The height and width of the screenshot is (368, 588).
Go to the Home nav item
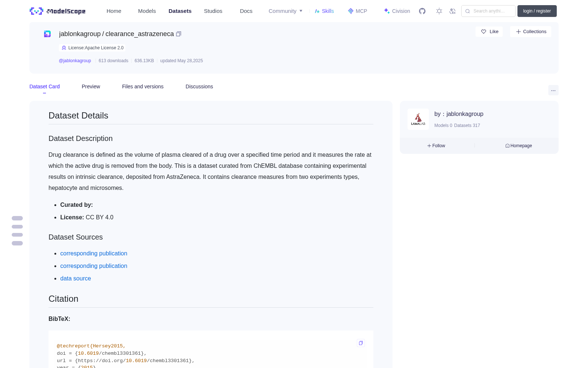[114, 11]
